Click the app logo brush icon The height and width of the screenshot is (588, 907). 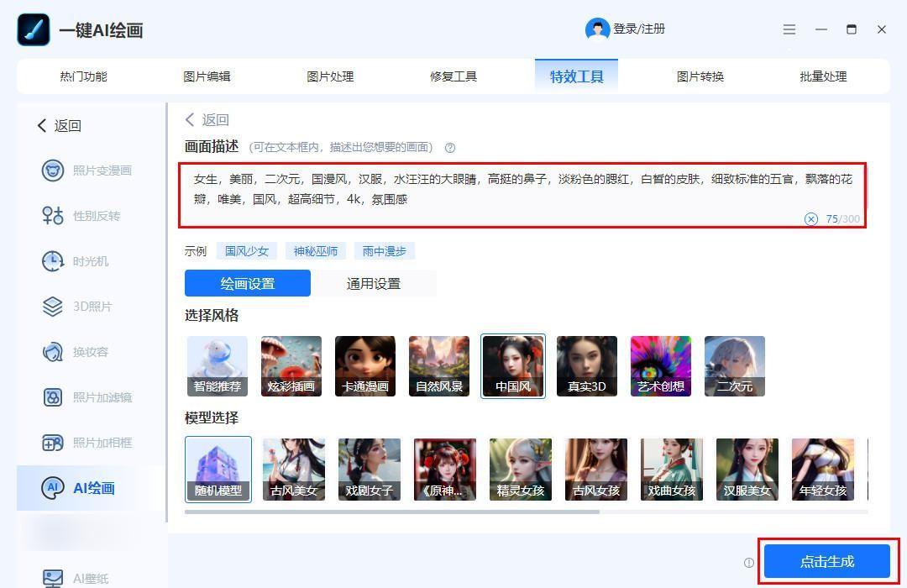(x=34, y=29)
